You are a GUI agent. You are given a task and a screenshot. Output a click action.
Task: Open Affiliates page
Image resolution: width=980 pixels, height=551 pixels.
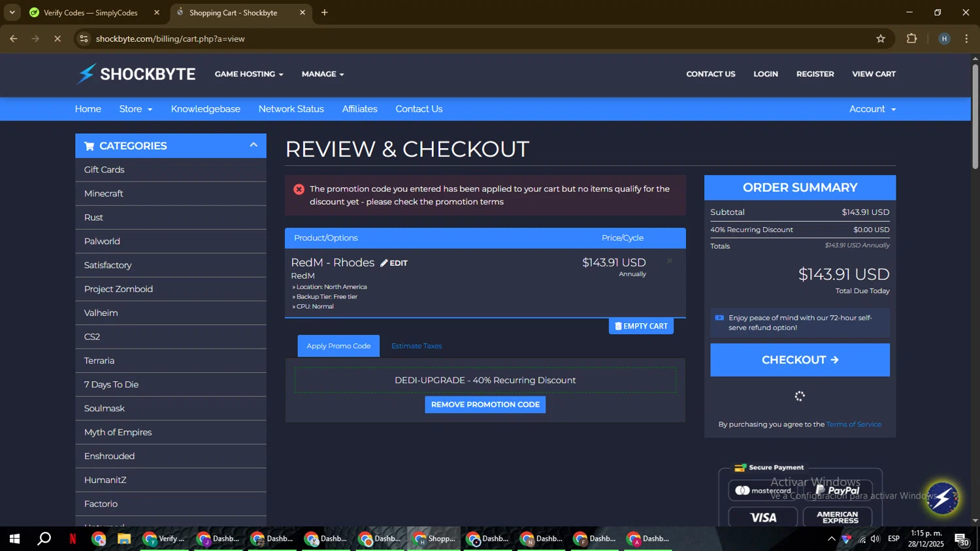[x=360, y=109]
